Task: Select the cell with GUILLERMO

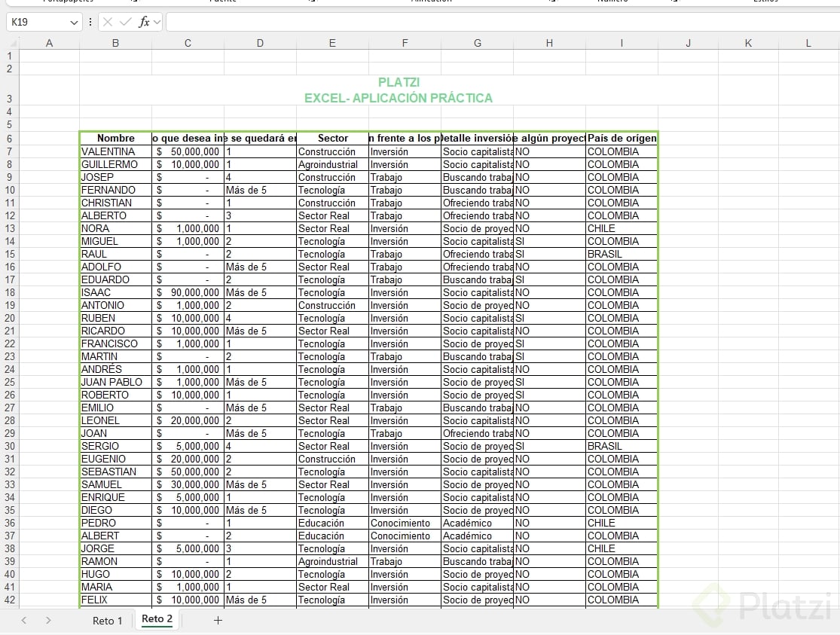Action: point(116,164)
